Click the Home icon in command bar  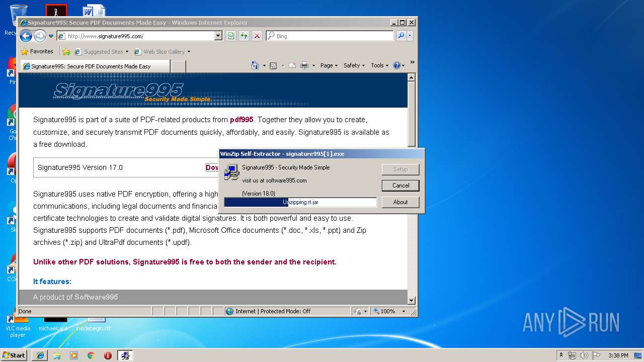tap(255, 65)
